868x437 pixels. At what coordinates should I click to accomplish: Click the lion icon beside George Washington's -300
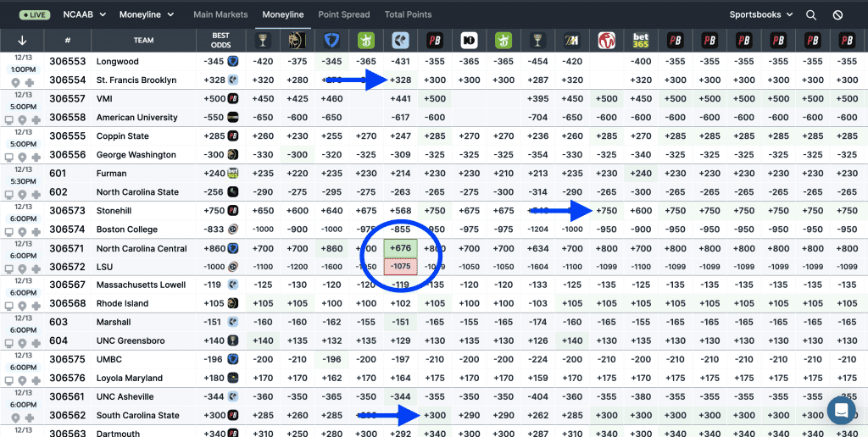point(233,155)
